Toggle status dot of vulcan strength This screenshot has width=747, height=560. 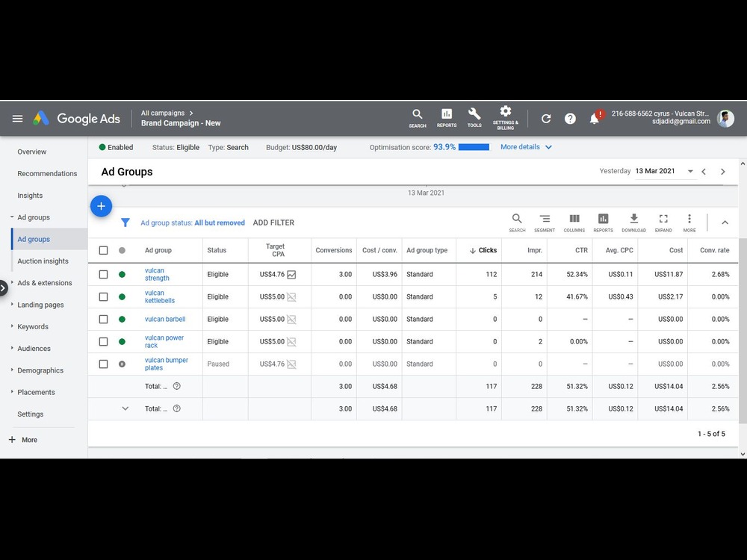pos(122,275)
